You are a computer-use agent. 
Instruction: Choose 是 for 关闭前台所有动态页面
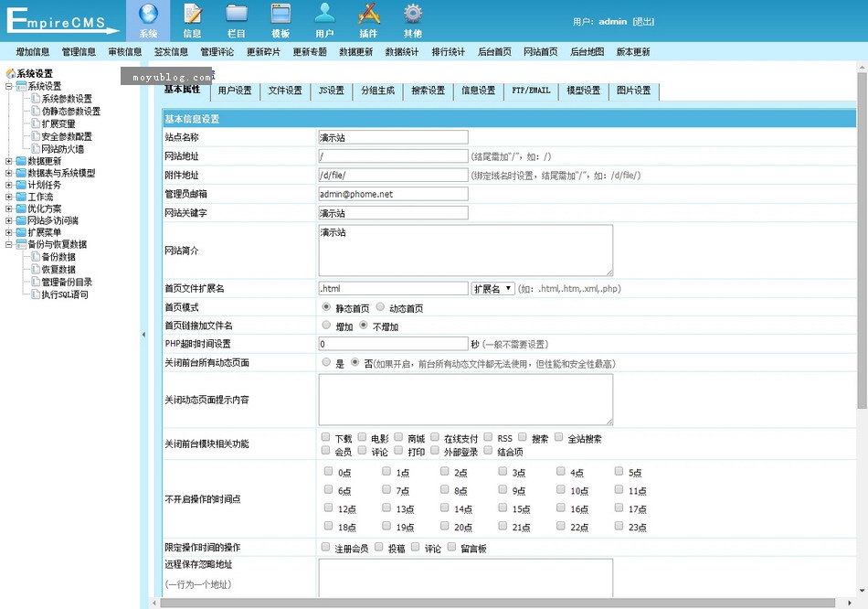(326, 362)
